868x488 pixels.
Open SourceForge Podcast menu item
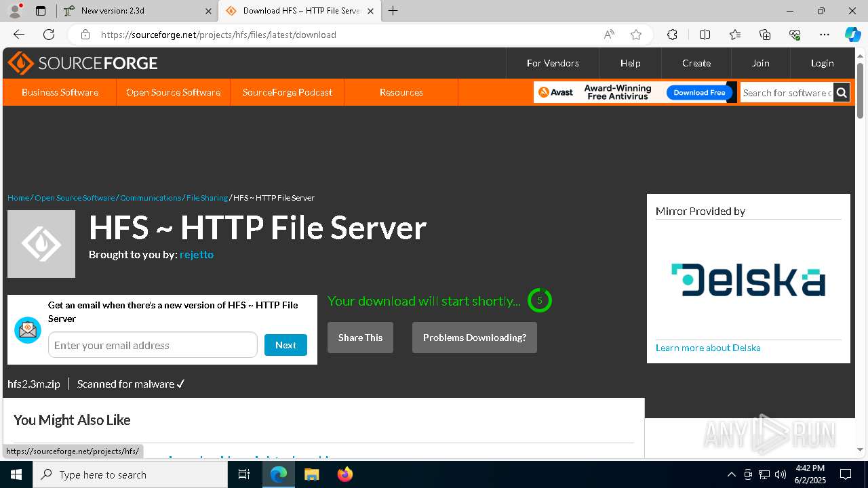click(288, 92)
